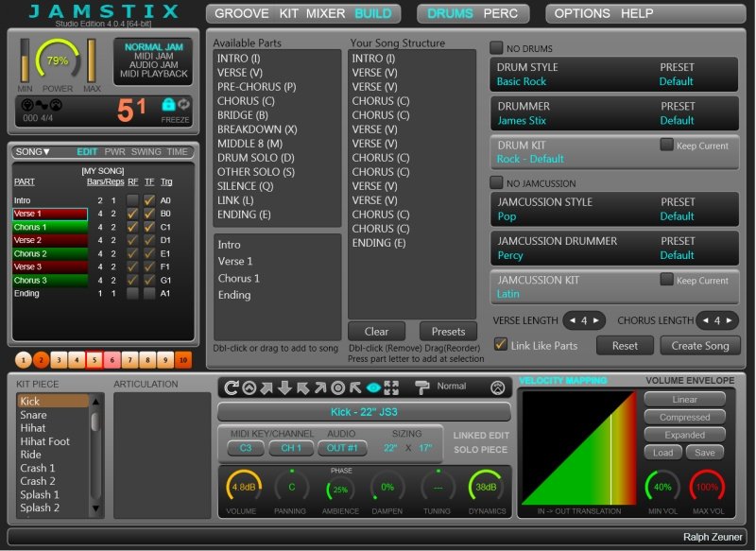756x551 pixels.
Task: Click the POWER knob showing 79%
Action: pos(58,60)
